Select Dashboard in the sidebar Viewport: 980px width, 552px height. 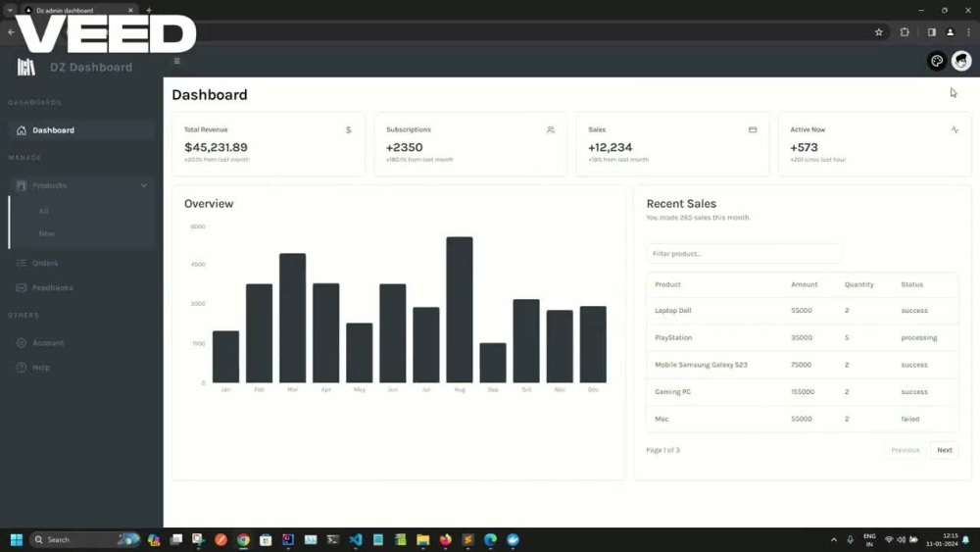point(81,130)
